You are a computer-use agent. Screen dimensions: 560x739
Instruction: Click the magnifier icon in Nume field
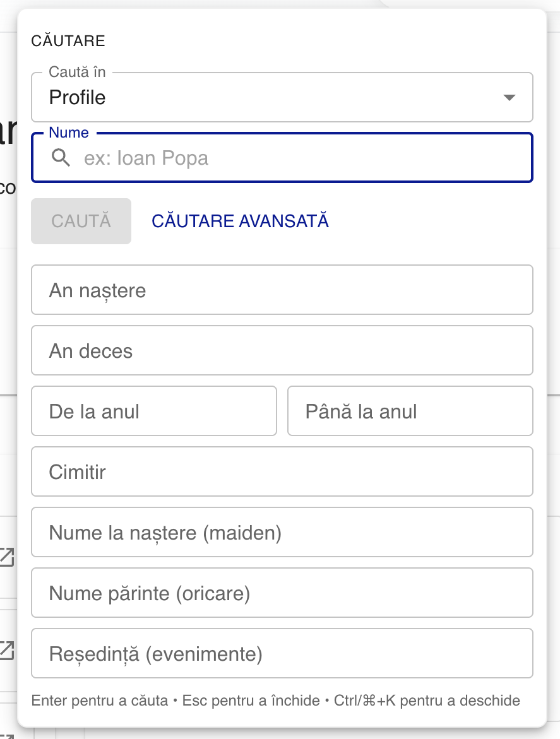[x=61, y=157]
